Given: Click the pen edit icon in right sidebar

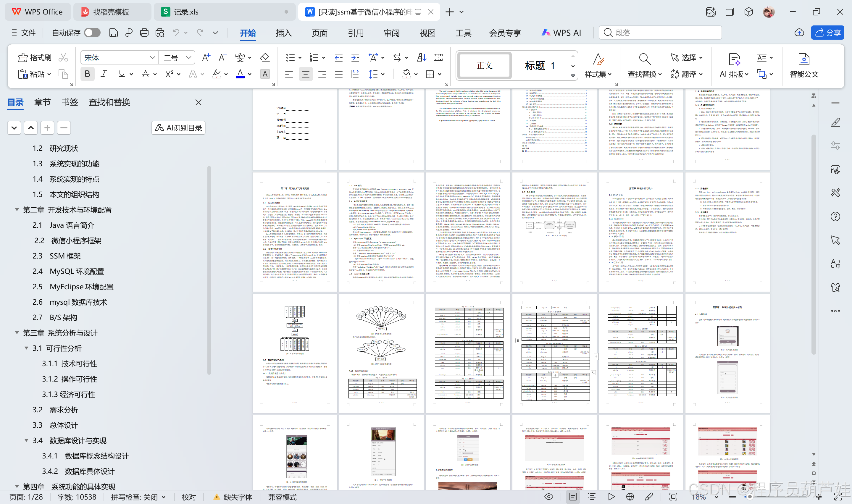Looking at the screenshot, I should point(835,122).
